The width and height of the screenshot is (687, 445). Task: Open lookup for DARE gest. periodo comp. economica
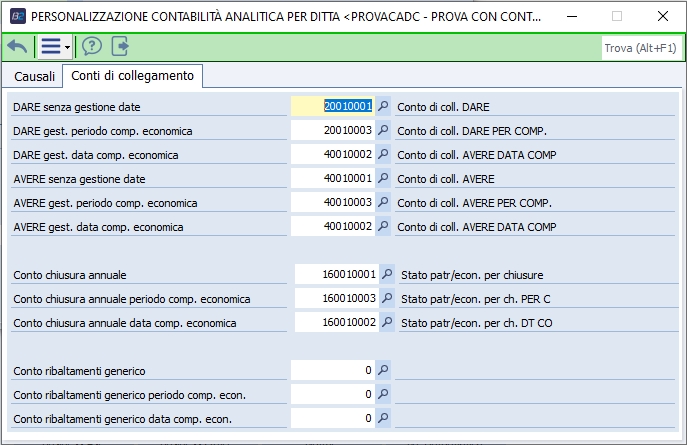pyautogui.click(x=383, y=130)
